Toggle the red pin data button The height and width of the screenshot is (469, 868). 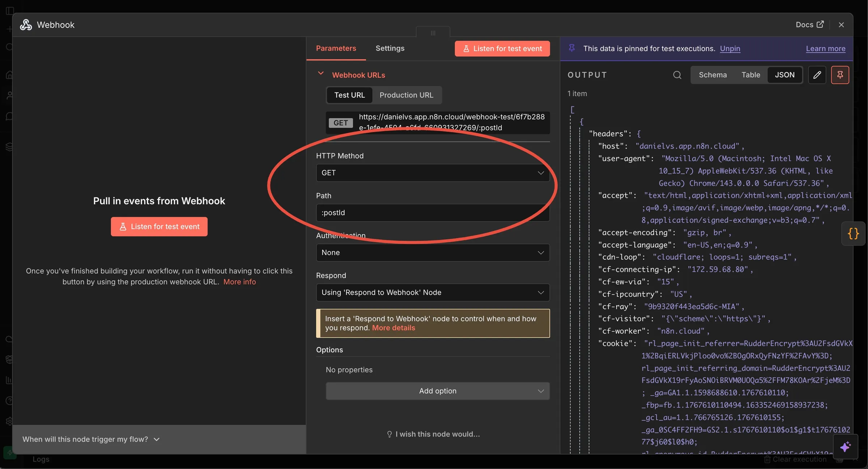coord(840,75)
